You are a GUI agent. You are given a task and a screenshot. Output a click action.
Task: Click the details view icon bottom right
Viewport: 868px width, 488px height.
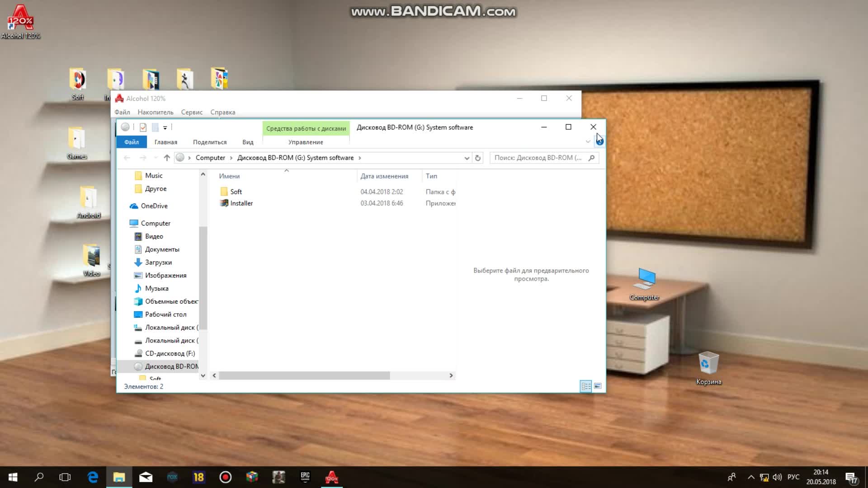pos(585,386)
